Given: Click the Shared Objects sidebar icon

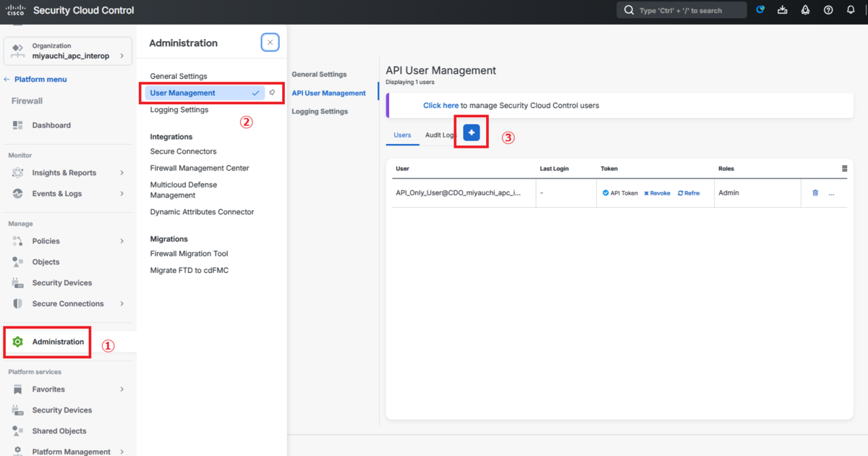Looking at the screenshot, I should 18,431.
